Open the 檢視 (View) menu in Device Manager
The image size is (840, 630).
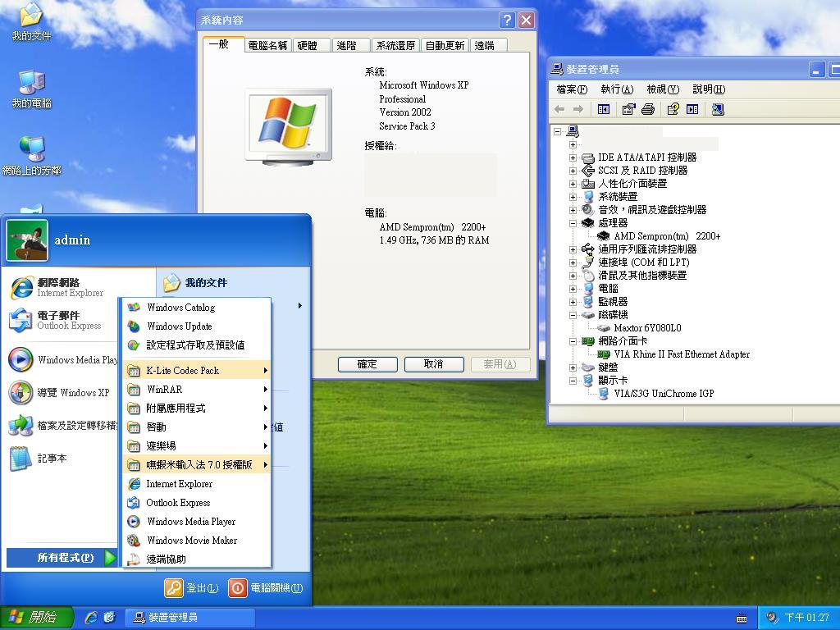(662, 89)
